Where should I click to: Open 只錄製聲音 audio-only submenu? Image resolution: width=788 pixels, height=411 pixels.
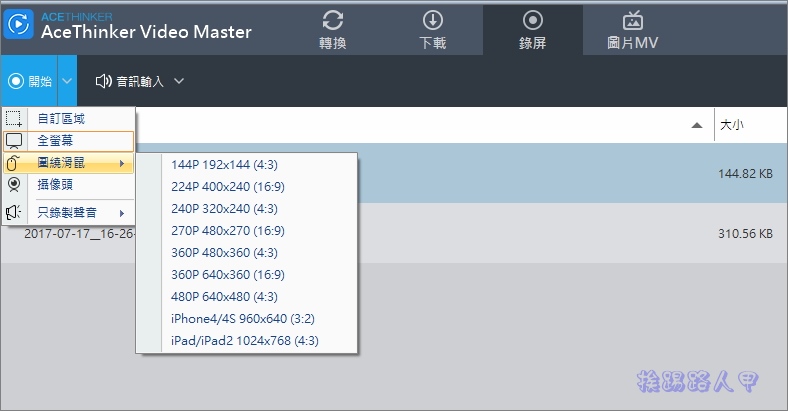point(69,213)
